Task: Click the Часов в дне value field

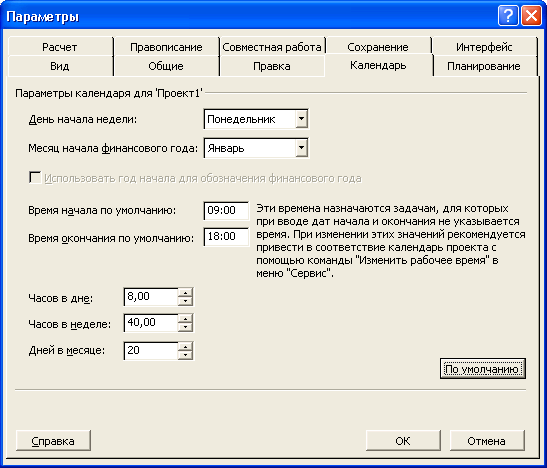Action: coord(151,297)
